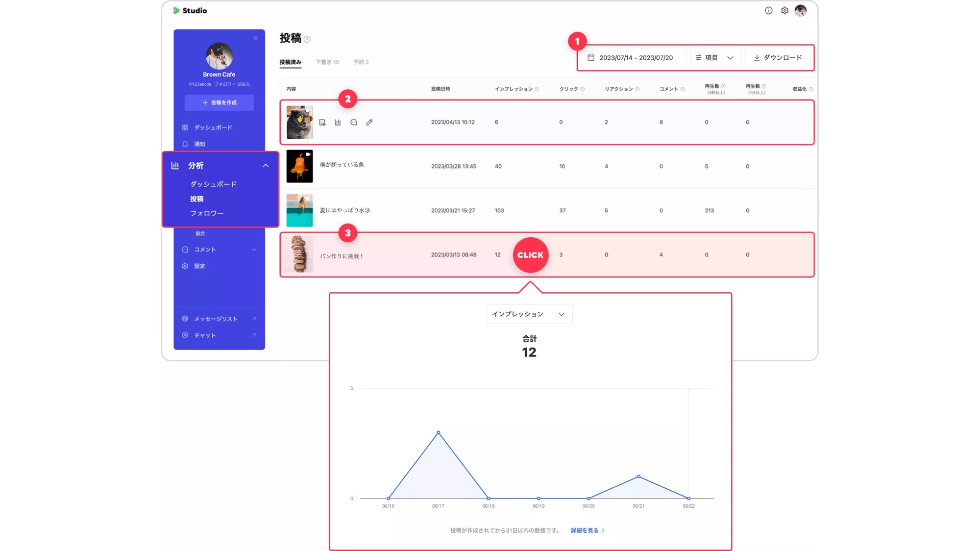Image resolution: width=980 pixels, height=551 pixels.
Task: Expand the コメント sidebar menu chevron
Action: [x=254, y=249]
